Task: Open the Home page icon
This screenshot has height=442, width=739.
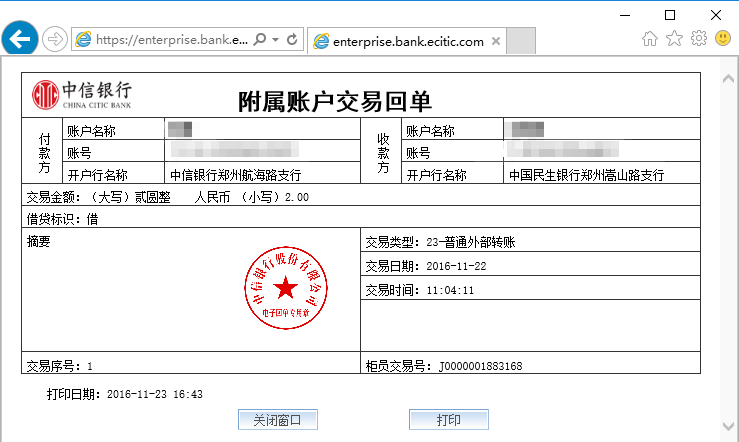Action: [x=650, y=38]
